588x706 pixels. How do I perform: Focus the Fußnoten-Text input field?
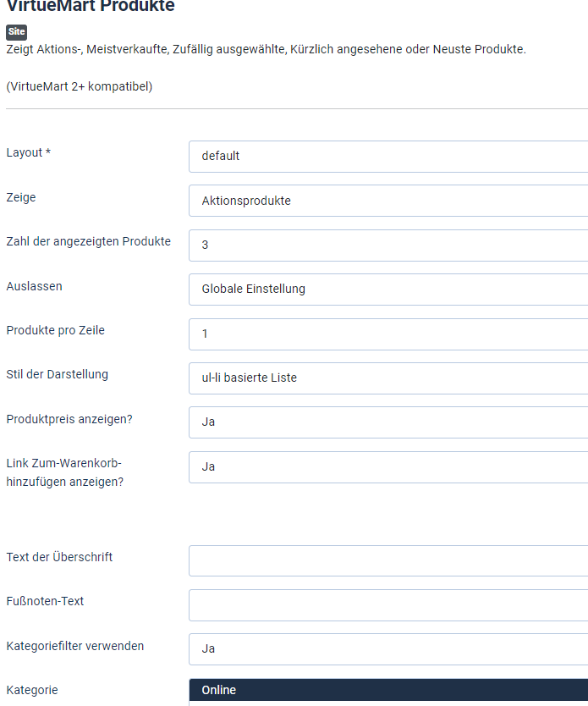click(x=387, y=605)
